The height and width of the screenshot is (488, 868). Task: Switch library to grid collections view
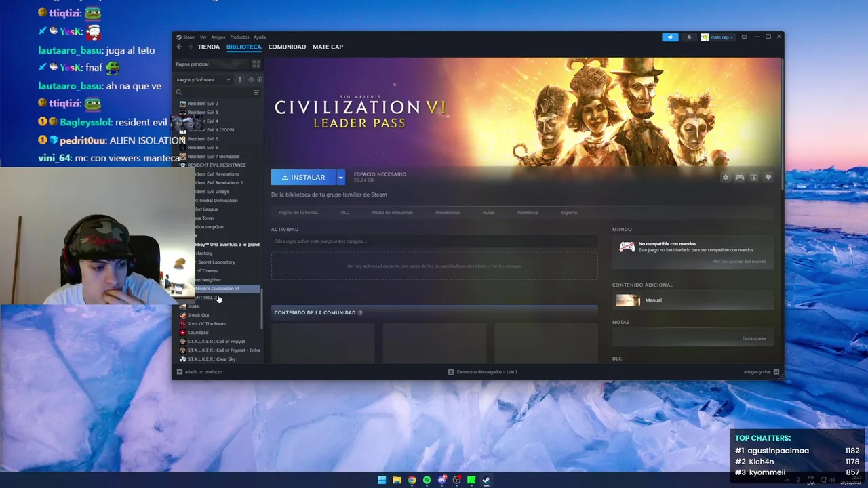tap(256, 64)
